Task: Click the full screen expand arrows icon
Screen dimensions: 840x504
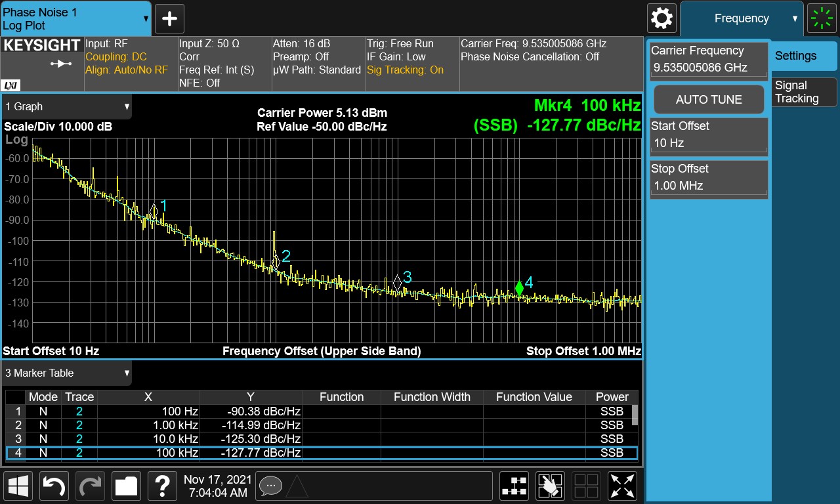Action: point(622,486)
